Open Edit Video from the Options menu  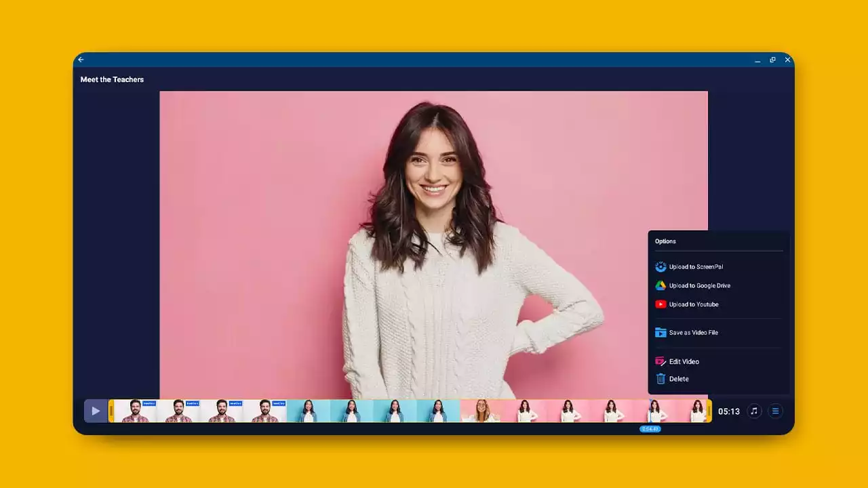677,362
